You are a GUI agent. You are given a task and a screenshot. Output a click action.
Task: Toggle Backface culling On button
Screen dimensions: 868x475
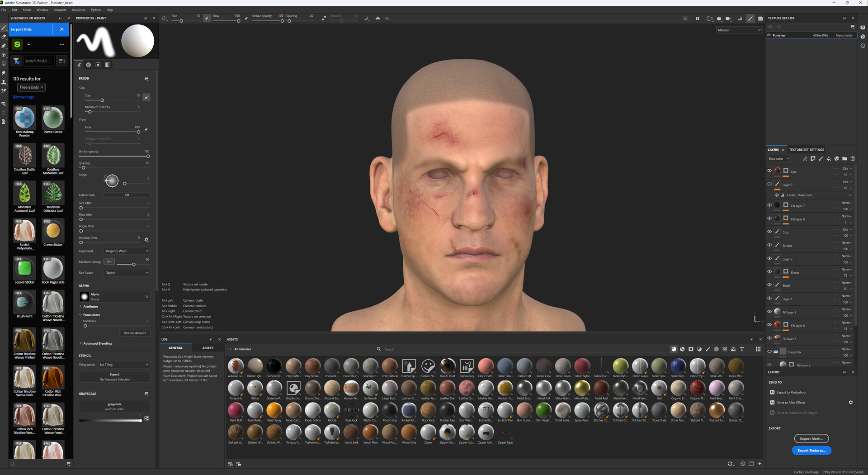[109, 261]
